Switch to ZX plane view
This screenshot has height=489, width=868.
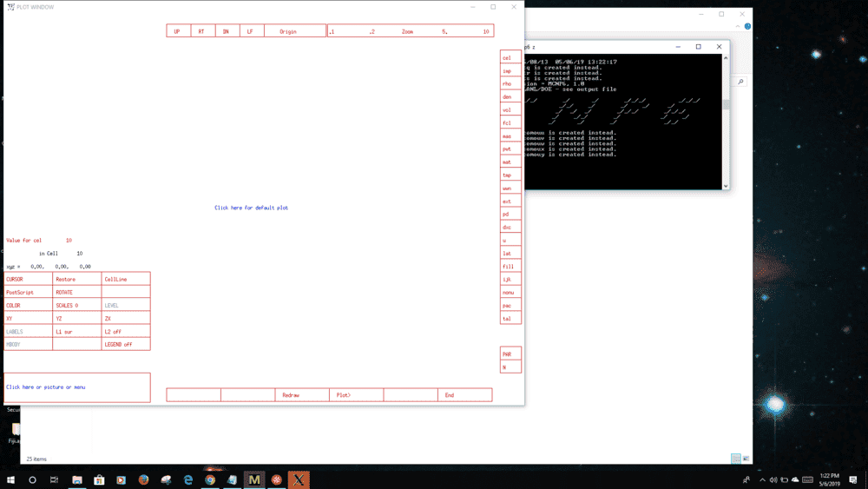[x=126, y=319]
